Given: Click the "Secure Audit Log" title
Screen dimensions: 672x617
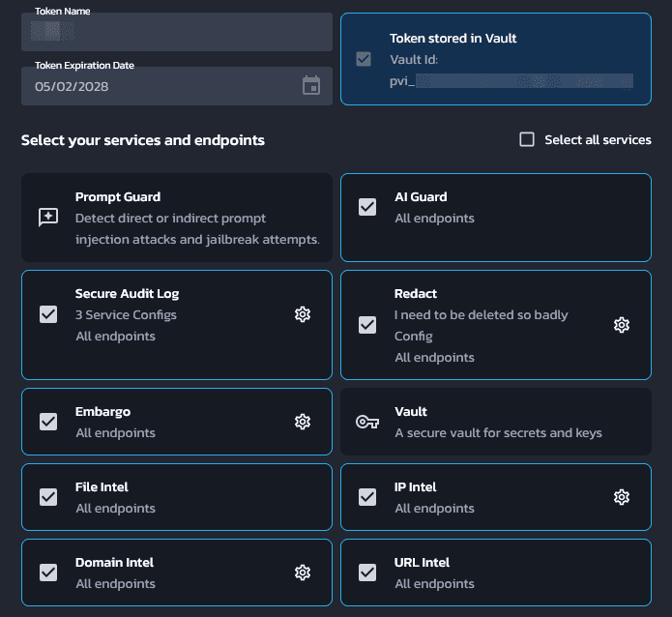Looking at the screenshot, I should pyautogui.click(x=127, y=294).
